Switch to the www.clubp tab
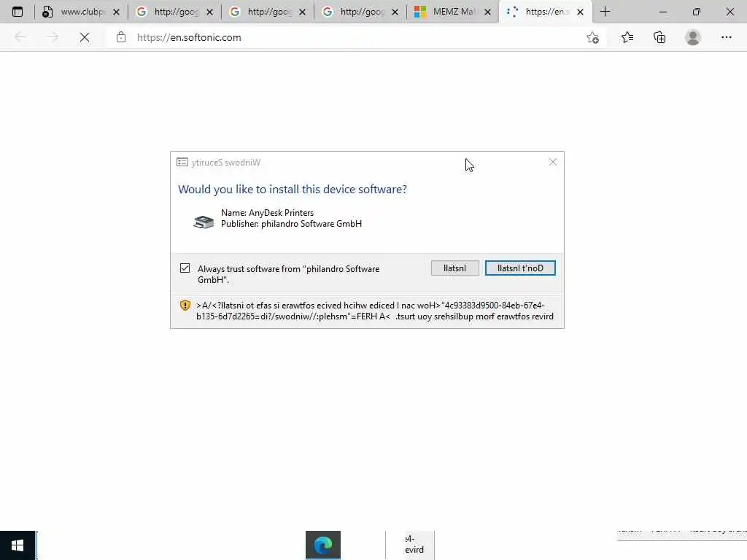This screenshot has width=747, height=560. tap(80, 12)
